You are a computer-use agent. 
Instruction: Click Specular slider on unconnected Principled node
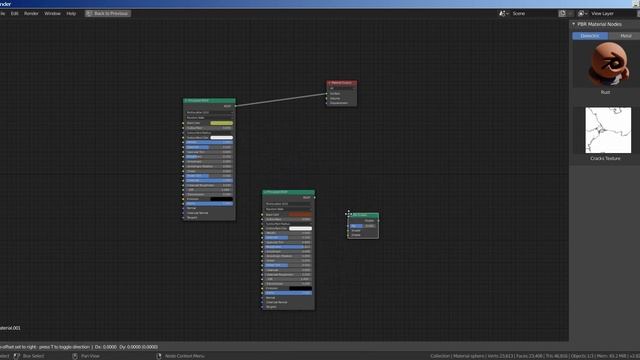(x=288, y=238)
